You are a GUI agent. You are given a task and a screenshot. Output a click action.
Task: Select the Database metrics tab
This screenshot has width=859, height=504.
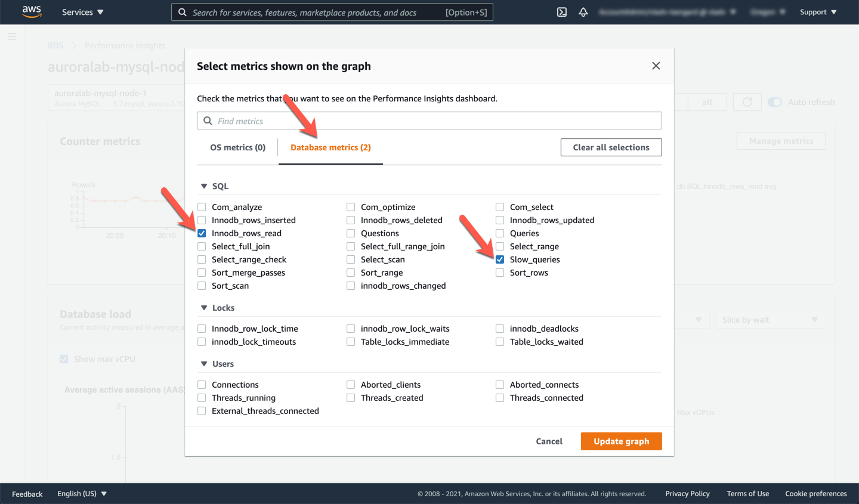pos(330,147)
